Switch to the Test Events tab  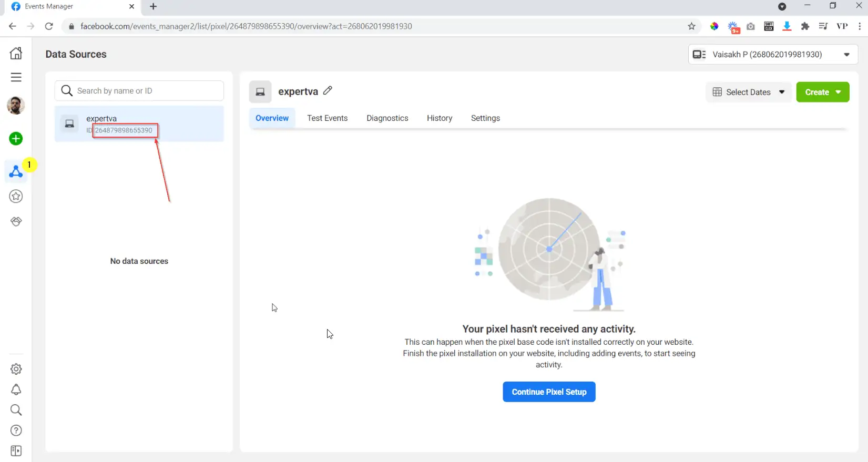[327, 118]
